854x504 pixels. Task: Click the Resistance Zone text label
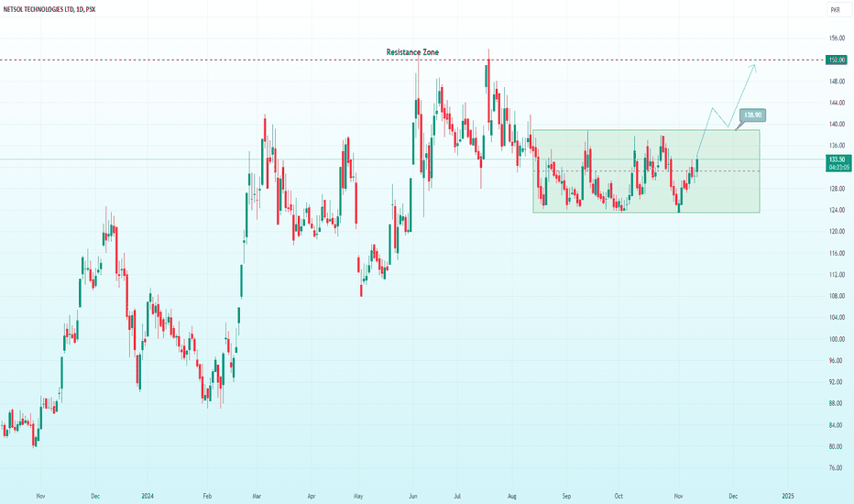(412, 52)
